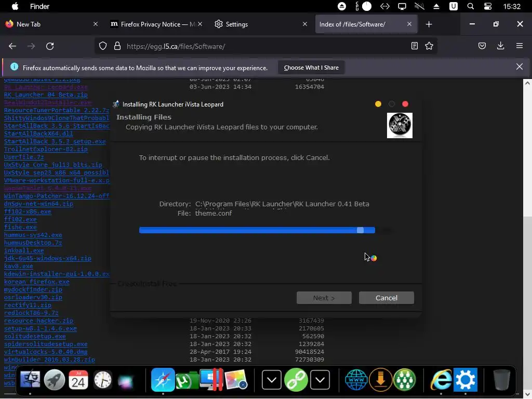
Task: Open the tracking protection shield icon
Action: coord(103,46)
